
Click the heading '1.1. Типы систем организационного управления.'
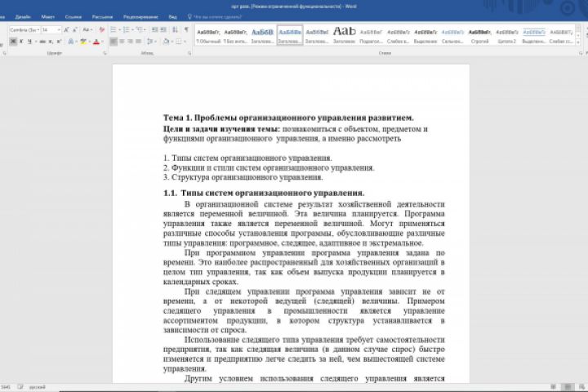[264, 194]
